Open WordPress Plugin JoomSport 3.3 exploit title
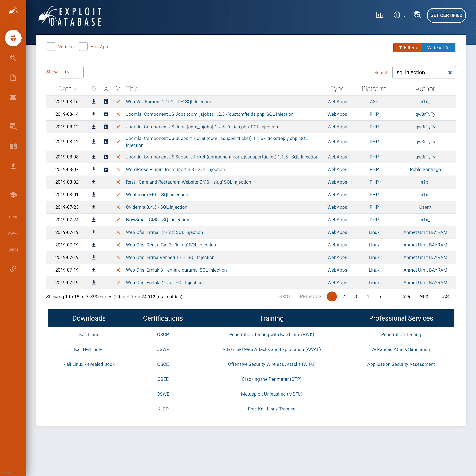 [175, 169]
